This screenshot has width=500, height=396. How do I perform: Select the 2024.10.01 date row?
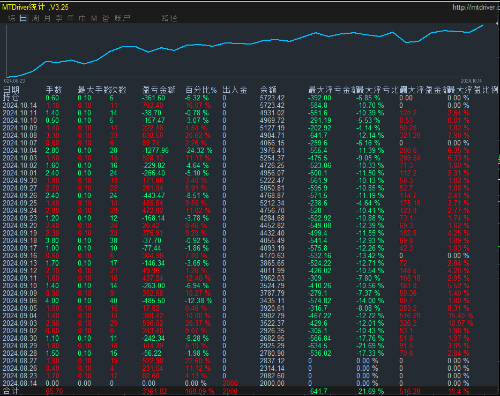point(20,173)
